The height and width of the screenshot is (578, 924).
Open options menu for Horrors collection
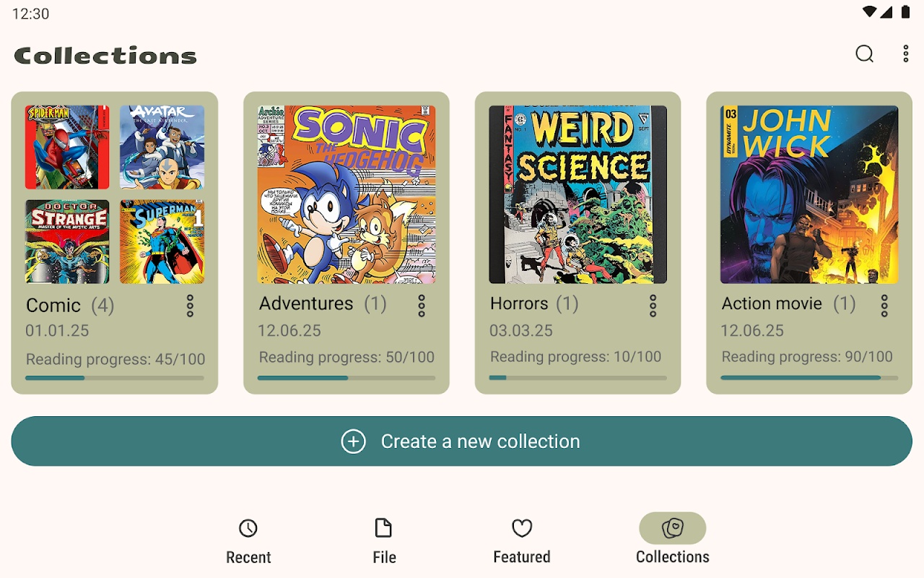tap(653, 306)
